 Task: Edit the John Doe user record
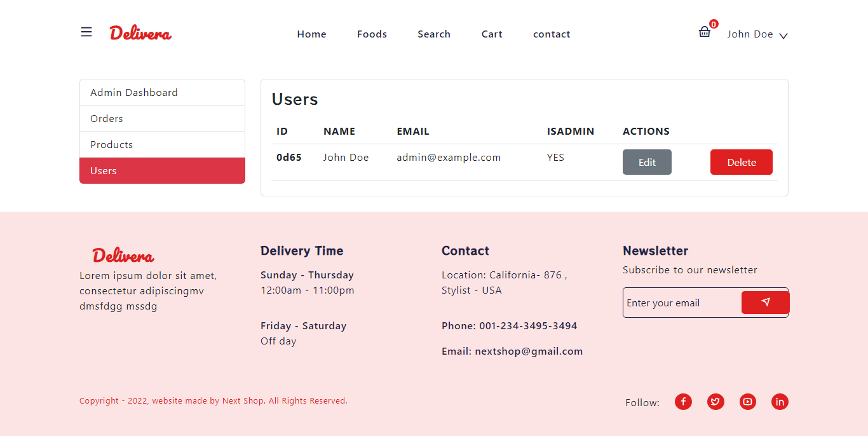pyautogui.click(x=647, y=162)
